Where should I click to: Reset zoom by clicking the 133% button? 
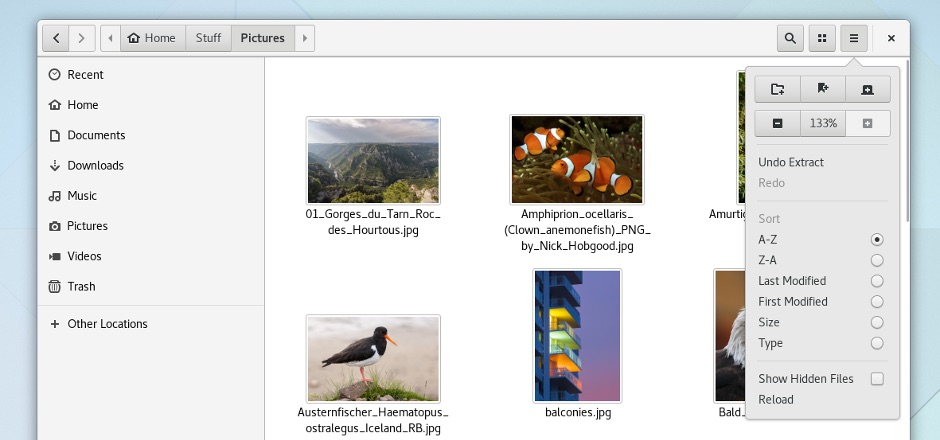click(x=823, y=123)
